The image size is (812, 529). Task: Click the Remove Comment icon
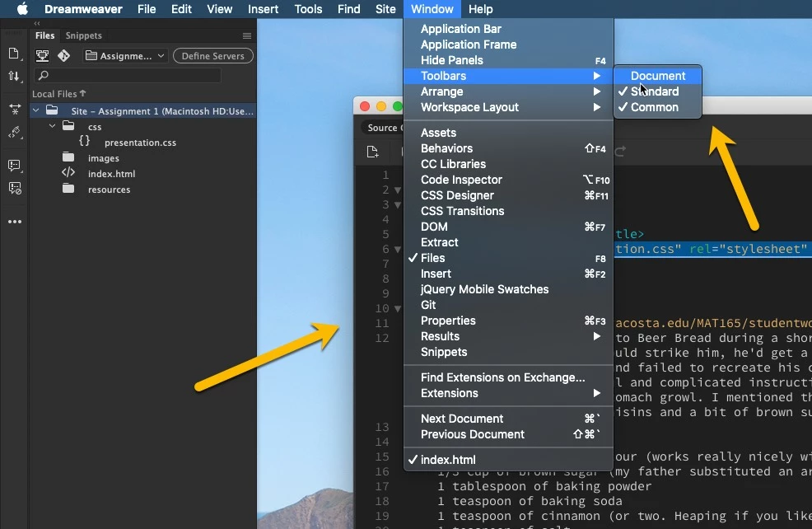click(x=15, y=188)
